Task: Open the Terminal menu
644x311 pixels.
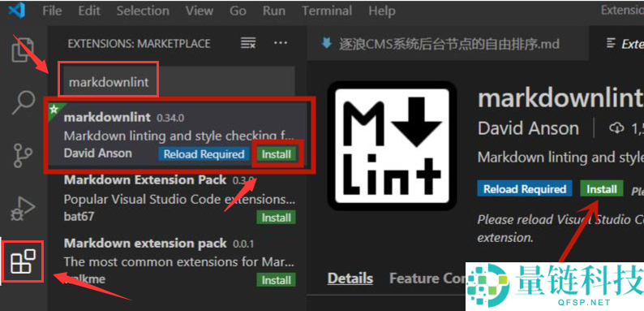Action: point(327,11)
